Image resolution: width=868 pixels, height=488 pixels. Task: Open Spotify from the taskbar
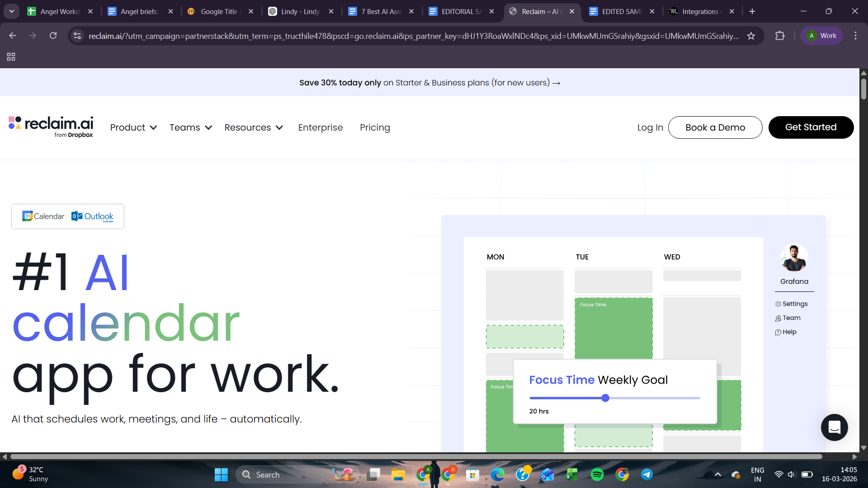point(597,474)
